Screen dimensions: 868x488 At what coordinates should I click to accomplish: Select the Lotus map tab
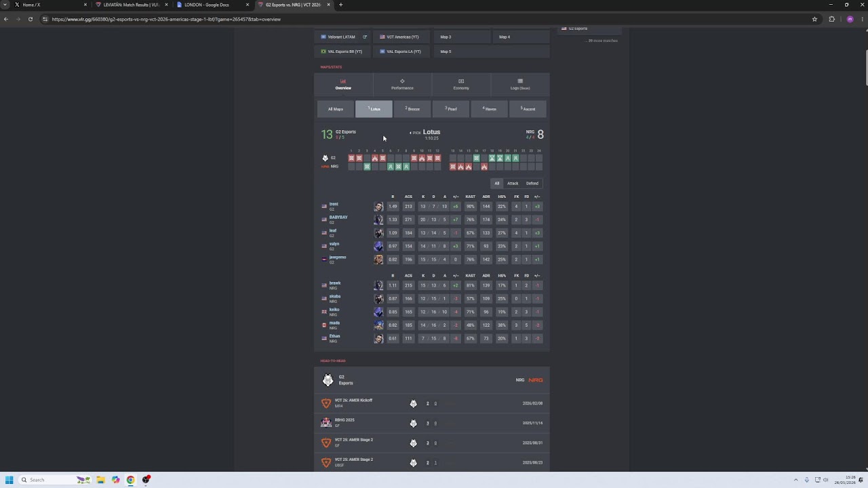click(374, 109)
